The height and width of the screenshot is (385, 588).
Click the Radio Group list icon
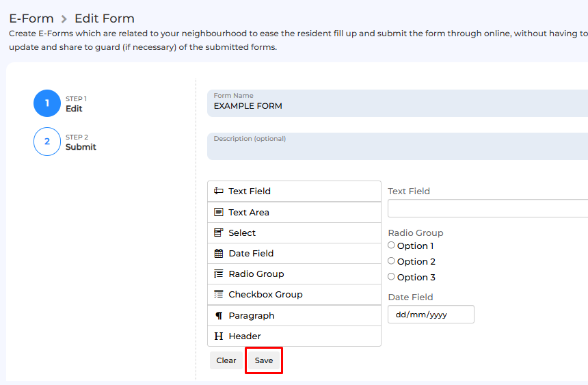click(x=219, y=274)
